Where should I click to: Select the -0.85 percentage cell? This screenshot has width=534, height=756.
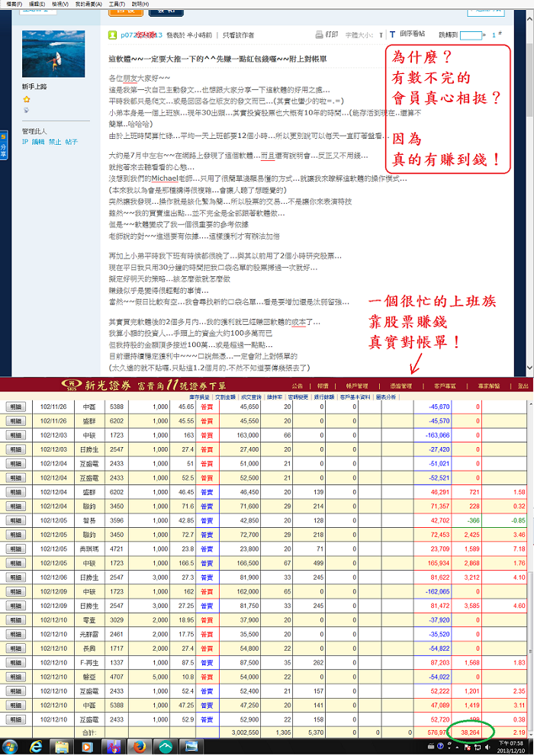(505, 521)
